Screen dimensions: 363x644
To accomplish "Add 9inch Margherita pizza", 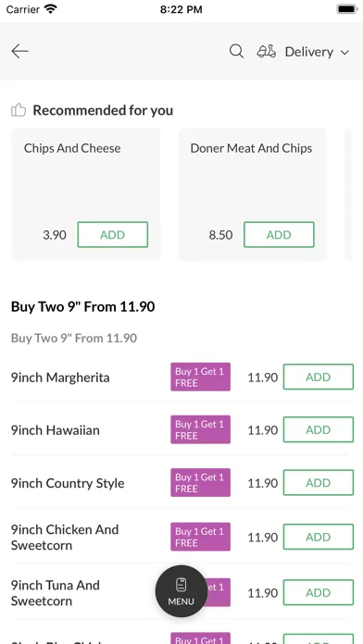I will tap(319, 377).
